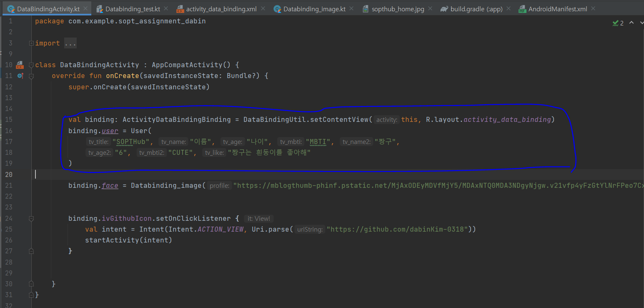The height and width of the screenshot is (308, 644).
Task: Open the Databinding_test.kt tab
Action: [133, 9]
